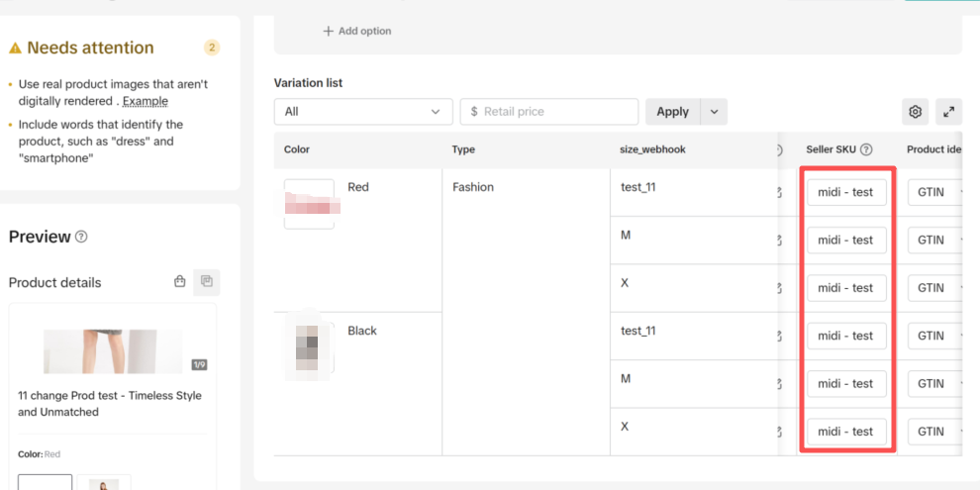
Task: Click the Product details heading
Action: click(x=55, y=282)
